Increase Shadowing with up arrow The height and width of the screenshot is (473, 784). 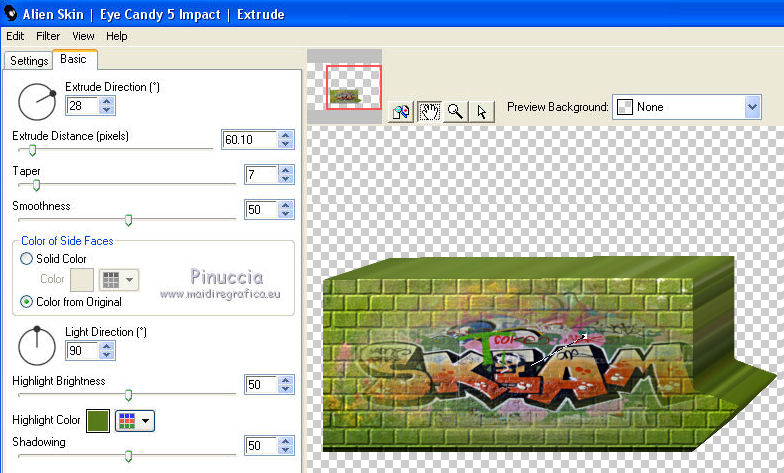pos(286,441)
